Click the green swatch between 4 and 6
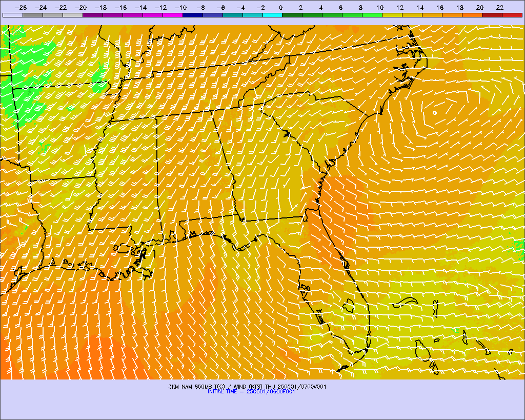 coord(332,15)
